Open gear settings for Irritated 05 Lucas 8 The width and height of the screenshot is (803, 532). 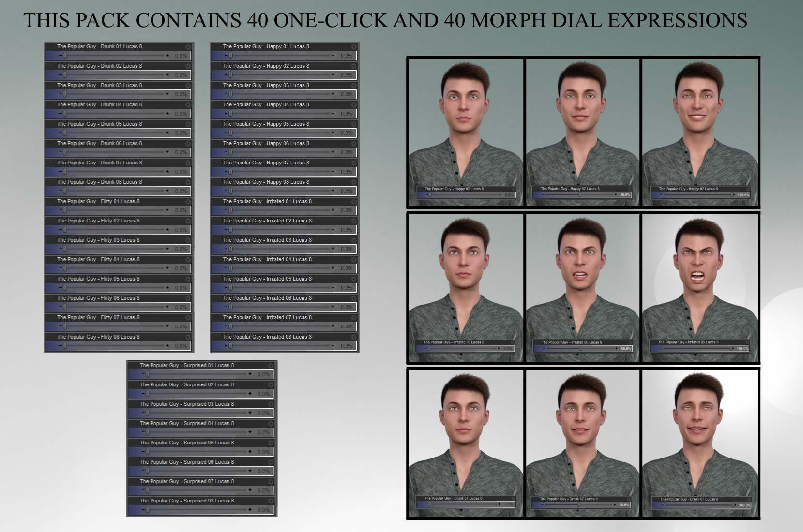coord(354,279)
